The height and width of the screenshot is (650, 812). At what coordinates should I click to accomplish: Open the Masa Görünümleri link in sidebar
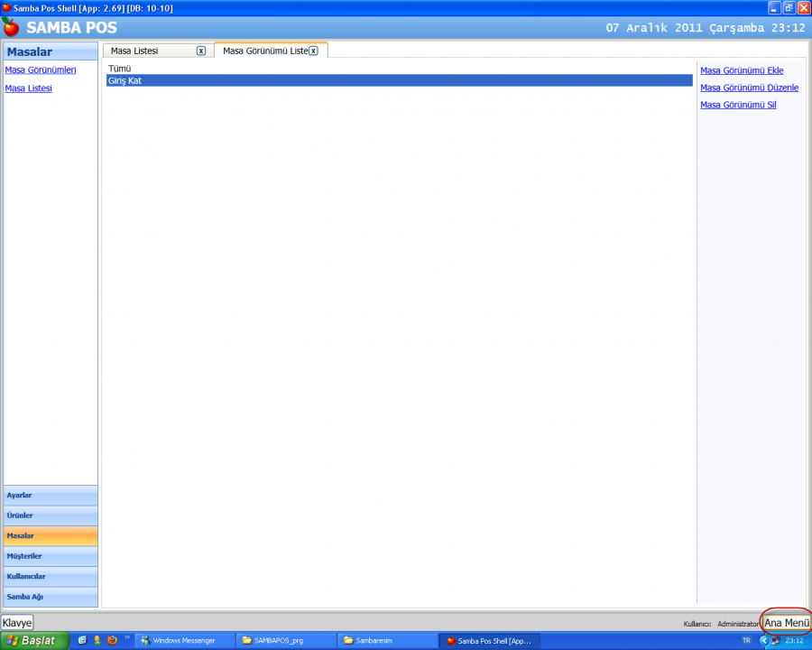click(41, 70)
